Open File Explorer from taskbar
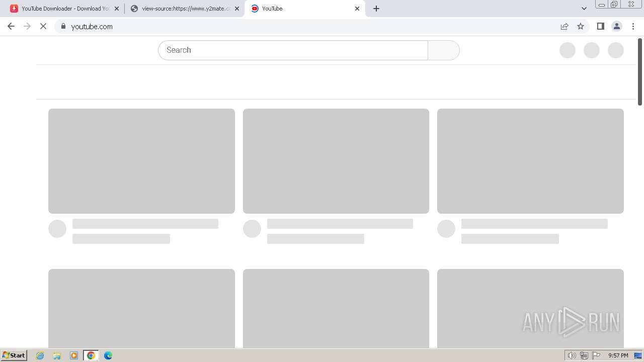This screenshot has width=644, height=362. click(57, 355)
